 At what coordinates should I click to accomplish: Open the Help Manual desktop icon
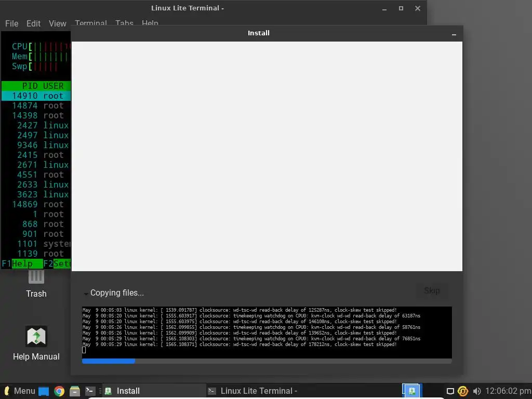click(36, 343)
